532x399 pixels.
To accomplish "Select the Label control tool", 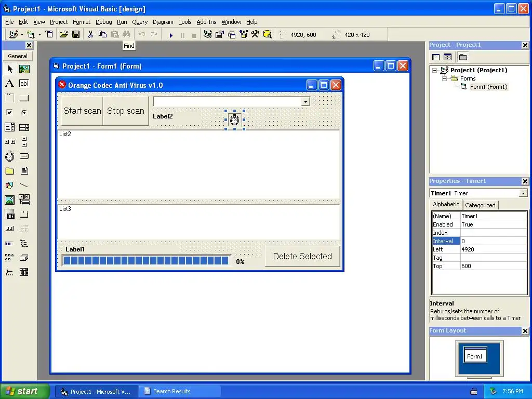I will pyautogui.click(x=10, y=84).
